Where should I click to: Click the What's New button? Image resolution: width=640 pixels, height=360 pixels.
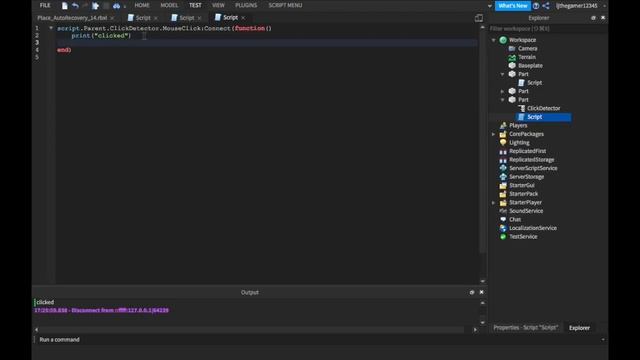513,6
